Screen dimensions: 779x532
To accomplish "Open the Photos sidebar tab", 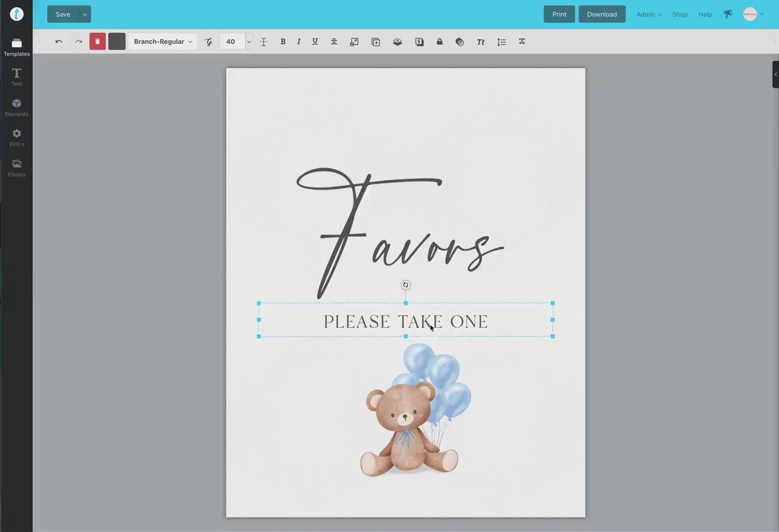I will (x=16, y=168).
